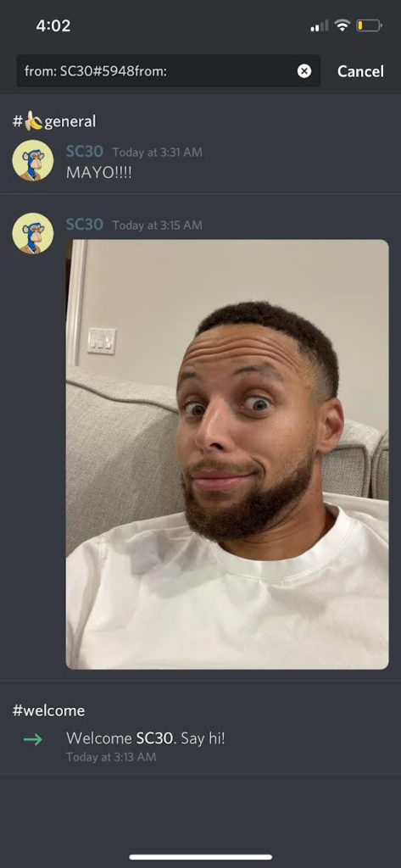Viewport: 401px width, 868px height.
Task: Tap the 'Today at 3:13 AM' timestamp
Action: point(111,757)
